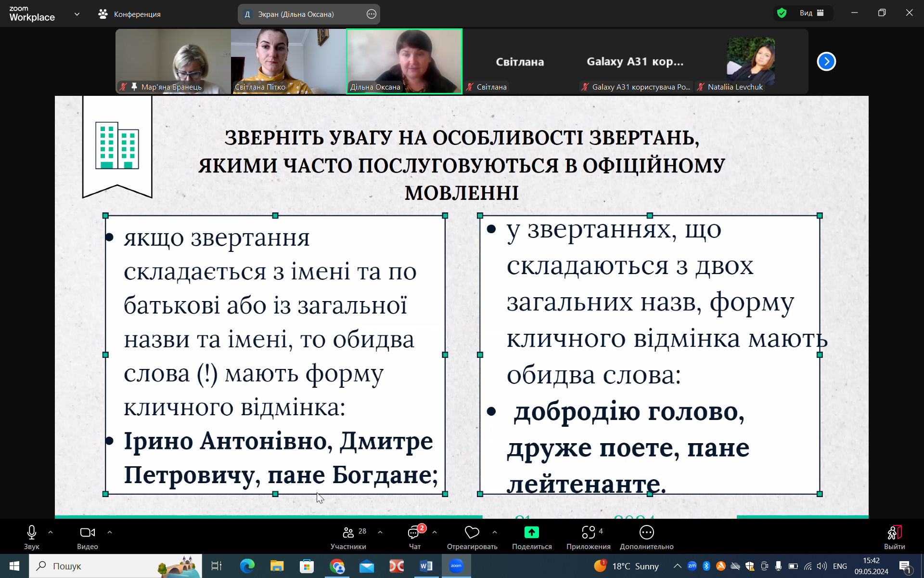The height and width of the screenshot is (578, 924).
Task: Expand video settings arrow next to Видео
Action: 110,532
